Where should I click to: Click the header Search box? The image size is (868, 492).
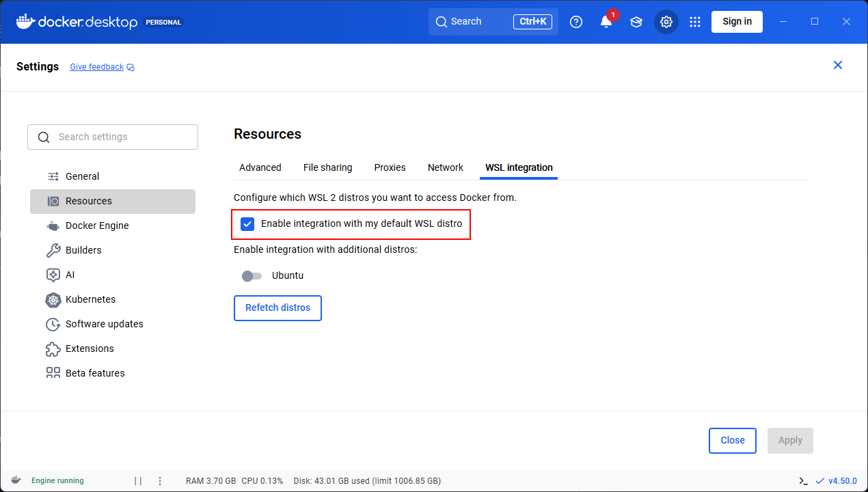pyautogui.click(x=493, y=22)
